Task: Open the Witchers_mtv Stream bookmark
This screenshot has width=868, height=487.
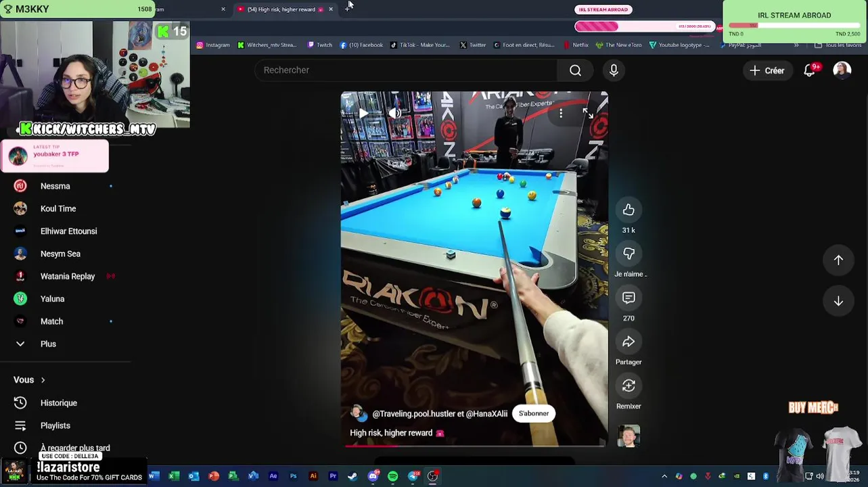Action: pyautogui.click(x=267, y=45)
